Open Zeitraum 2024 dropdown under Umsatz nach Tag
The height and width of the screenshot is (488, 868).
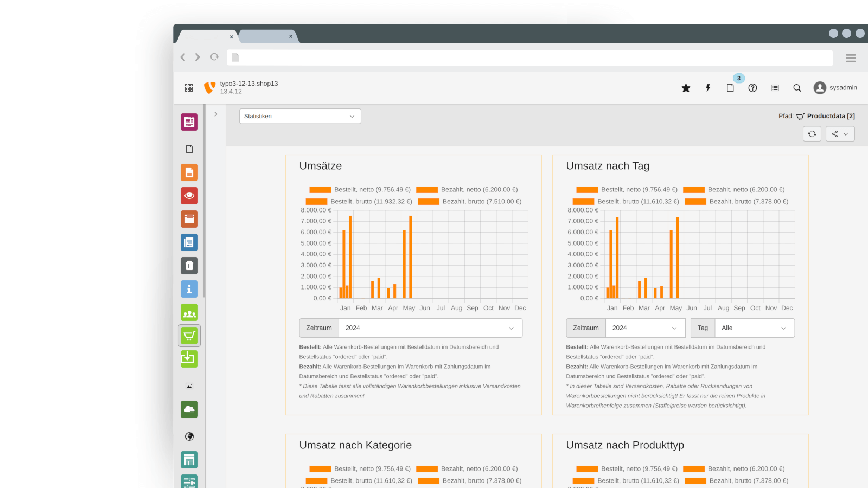coord(646,328)
